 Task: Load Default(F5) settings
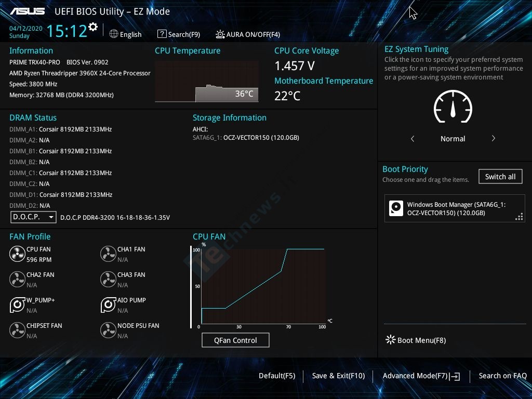[277, 376]
